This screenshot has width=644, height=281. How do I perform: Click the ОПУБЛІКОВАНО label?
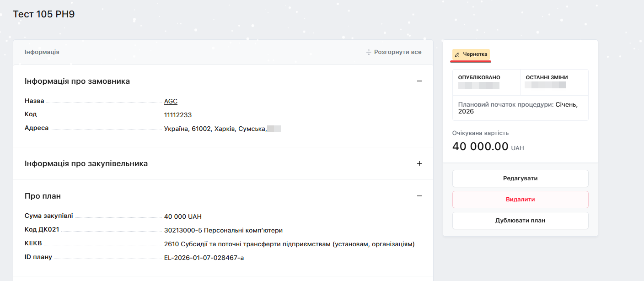pyautogui.click(x=479, y=78)
